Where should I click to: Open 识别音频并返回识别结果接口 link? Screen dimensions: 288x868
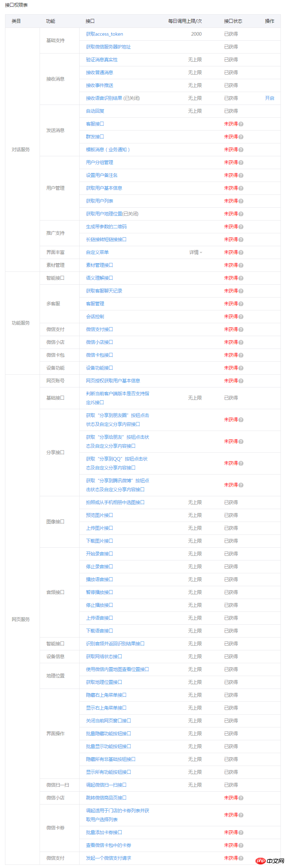point(115,644)
